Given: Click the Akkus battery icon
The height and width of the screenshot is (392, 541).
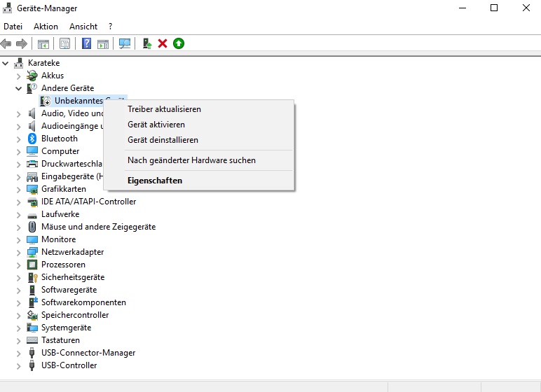Looking at the screenshot, I should pos(32,76).
